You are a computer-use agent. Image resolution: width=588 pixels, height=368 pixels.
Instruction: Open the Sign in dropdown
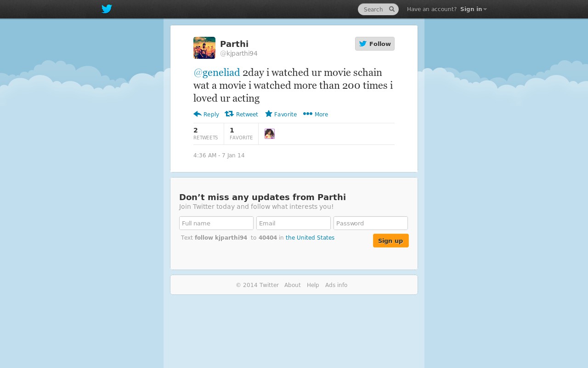click(x=473, y=9)
